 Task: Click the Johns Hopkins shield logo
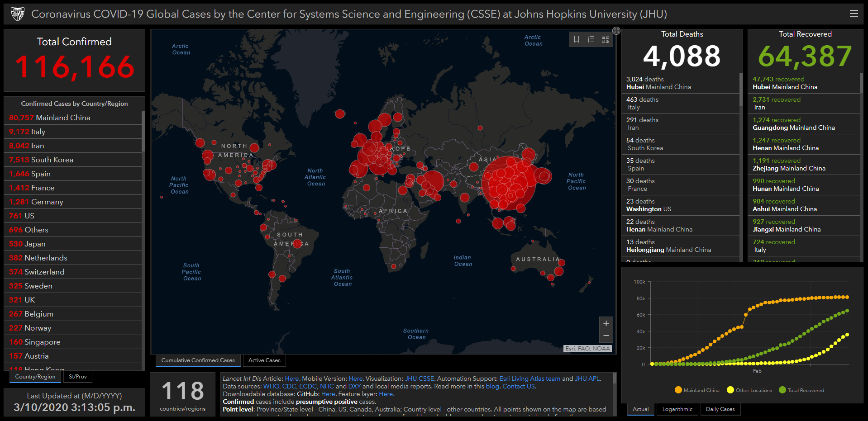tap(18, 14)
